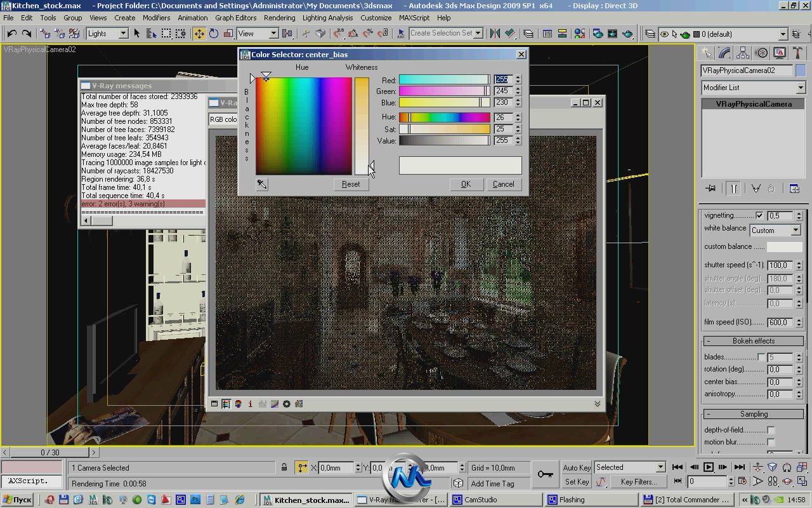The width and height of the screenshot is (812, 508).
Task: Open the MAXScript menu
Action: [x=414, y=18]
